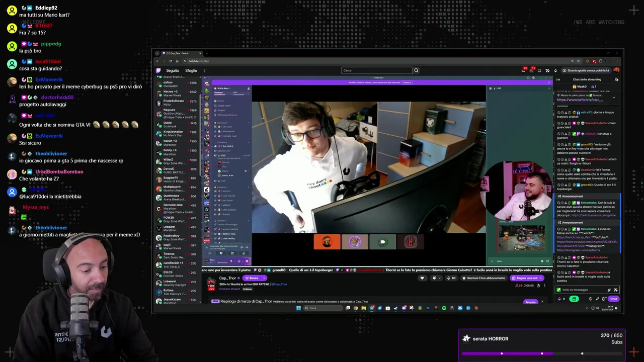Click the Twitch search magnifier button
This screenshot has height=362, width=644.
(416, 70)
